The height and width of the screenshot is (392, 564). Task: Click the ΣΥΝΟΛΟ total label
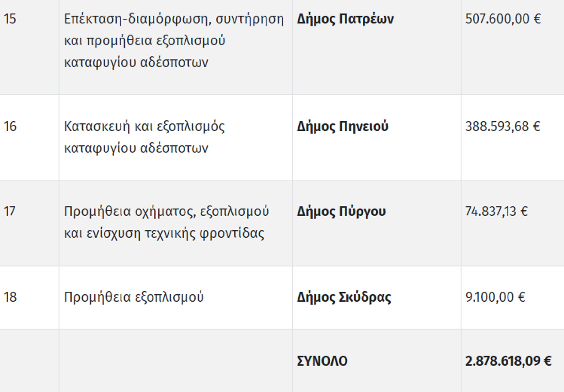pyautogui.click(x=322, y=361)
